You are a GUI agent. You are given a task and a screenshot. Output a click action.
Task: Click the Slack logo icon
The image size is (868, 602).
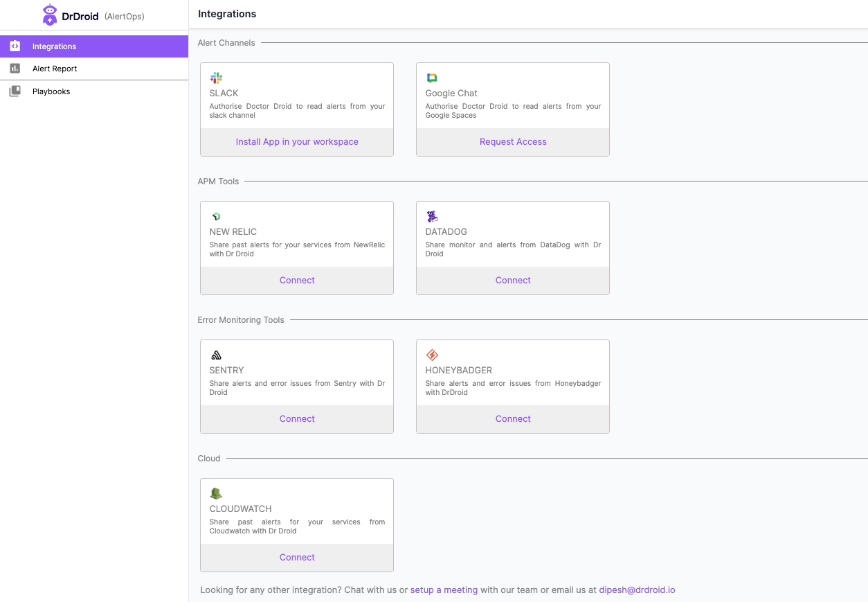point(216,78)
